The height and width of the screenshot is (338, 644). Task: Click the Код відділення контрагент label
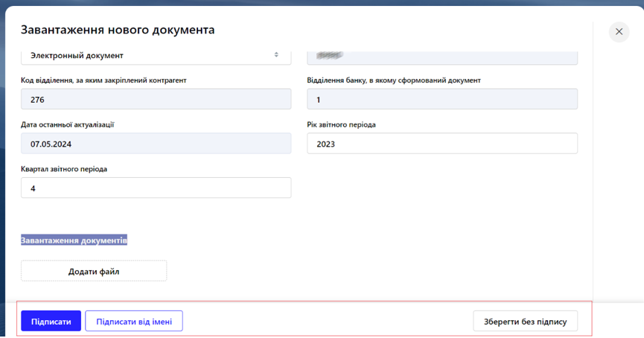(x=103, y=80)
